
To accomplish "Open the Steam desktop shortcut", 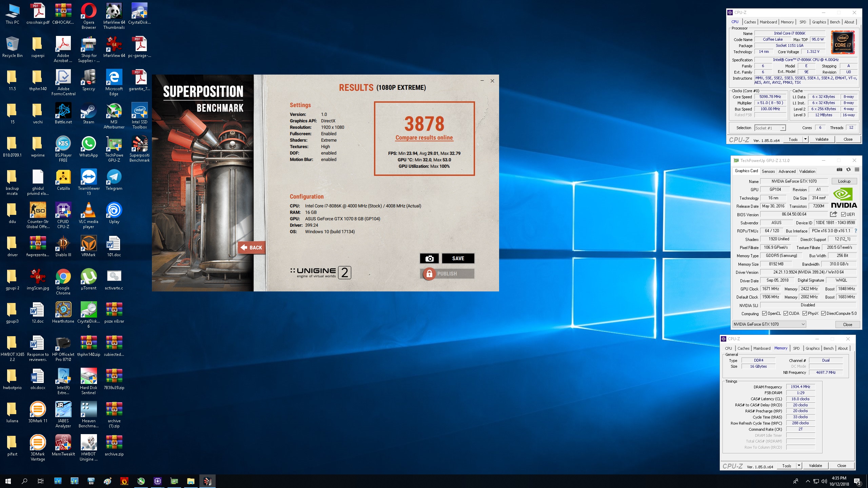I will pyautogui.click(x=88, y=114).
